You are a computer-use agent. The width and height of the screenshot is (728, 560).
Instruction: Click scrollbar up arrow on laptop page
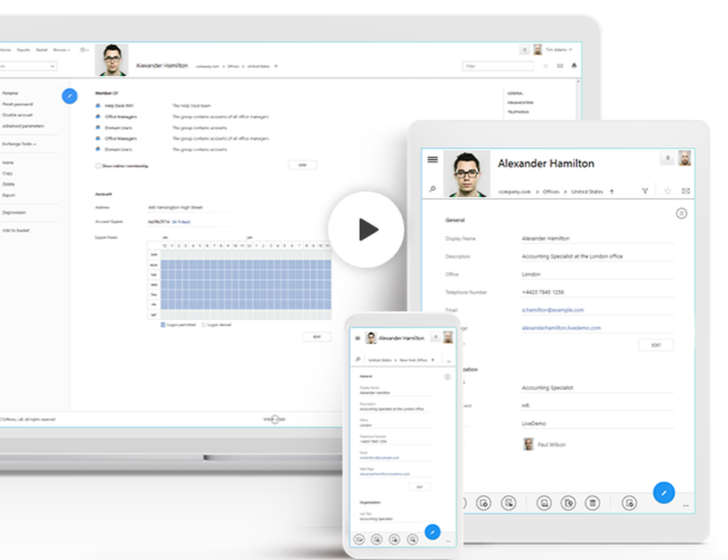click(x=578, y=82)
